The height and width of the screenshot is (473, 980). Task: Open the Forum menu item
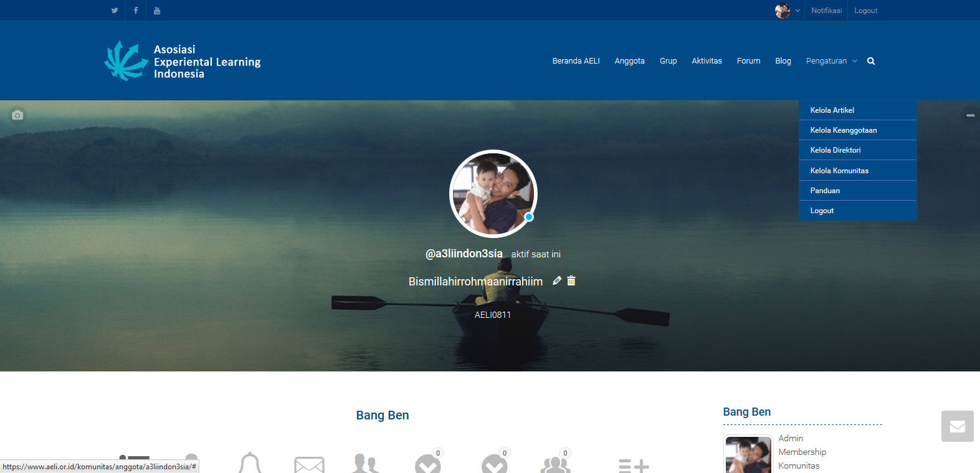point(748,61)
